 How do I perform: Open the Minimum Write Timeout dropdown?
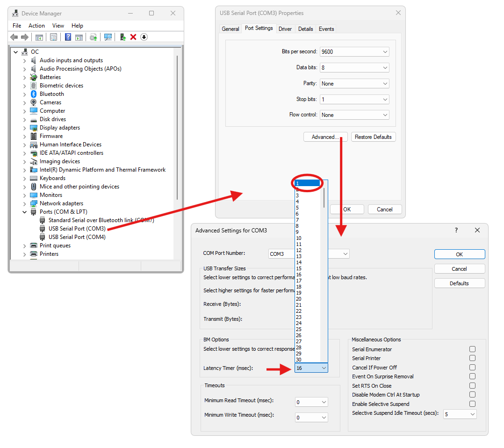pyautogui.click(x=311, y=418)
